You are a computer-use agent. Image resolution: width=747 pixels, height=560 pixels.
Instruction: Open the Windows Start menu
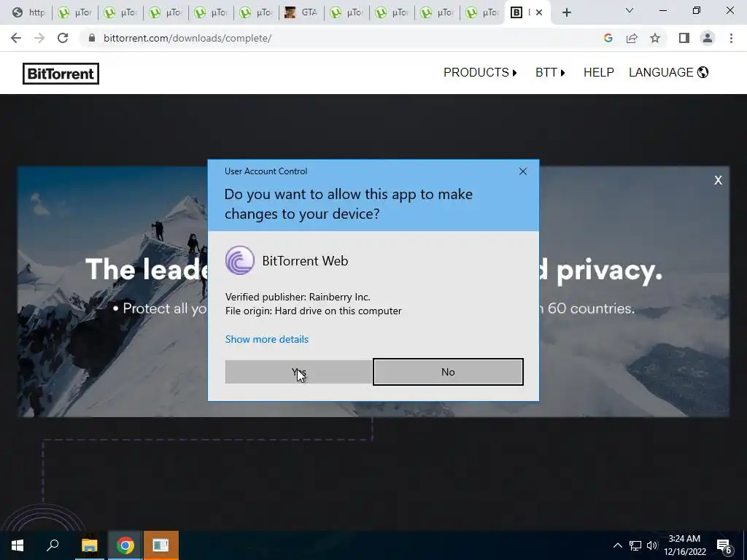[x=18, y=545]
